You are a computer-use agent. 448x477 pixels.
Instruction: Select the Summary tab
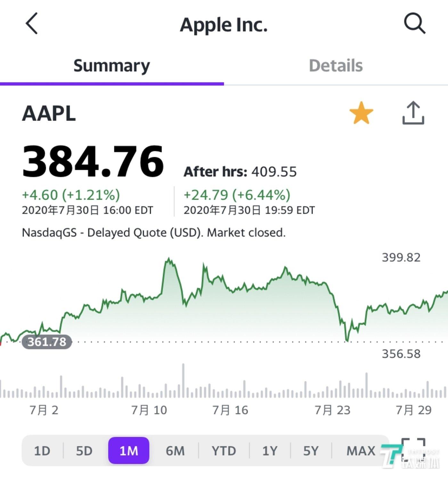[111, 66]
